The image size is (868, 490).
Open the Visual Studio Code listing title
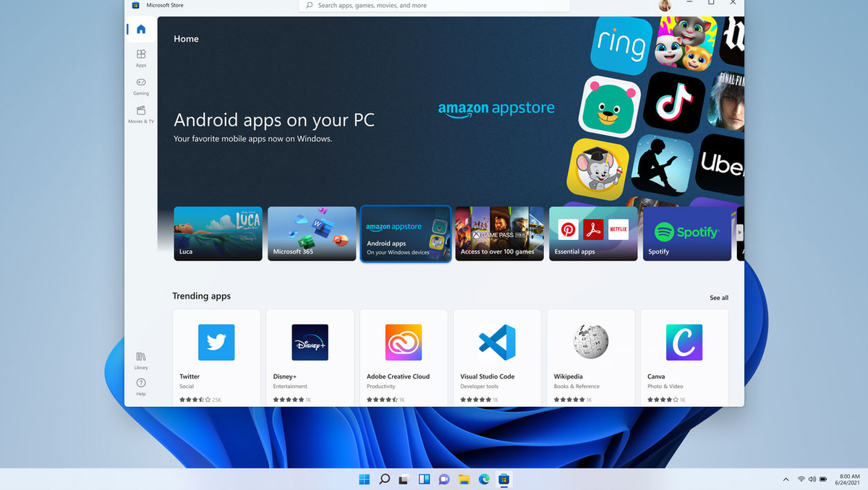488,377
